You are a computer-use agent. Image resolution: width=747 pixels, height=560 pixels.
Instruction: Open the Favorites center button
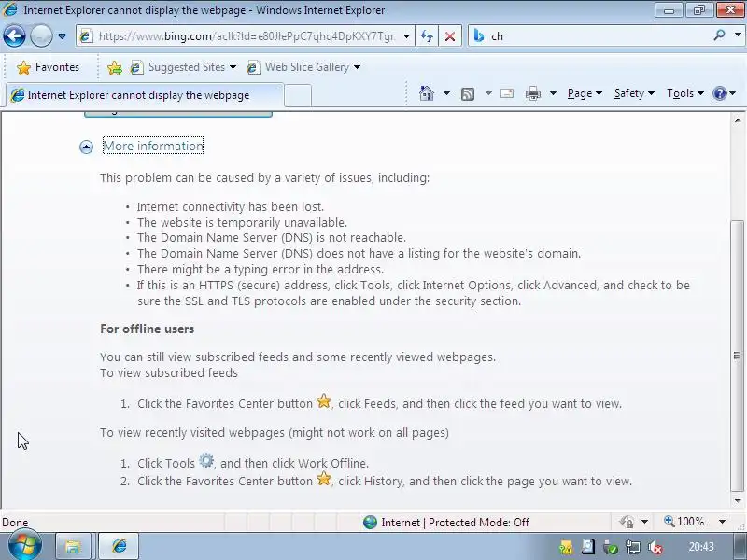pos(48,67)
